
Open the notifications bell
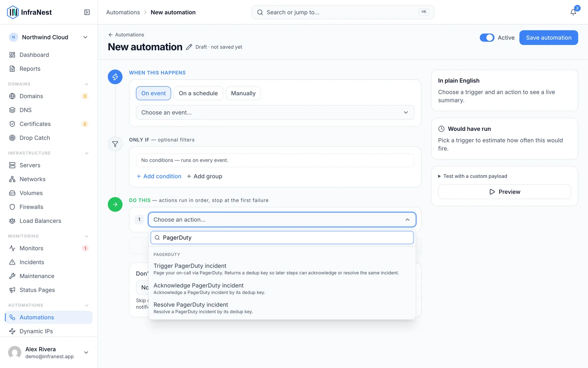click(x=573, y=12)
